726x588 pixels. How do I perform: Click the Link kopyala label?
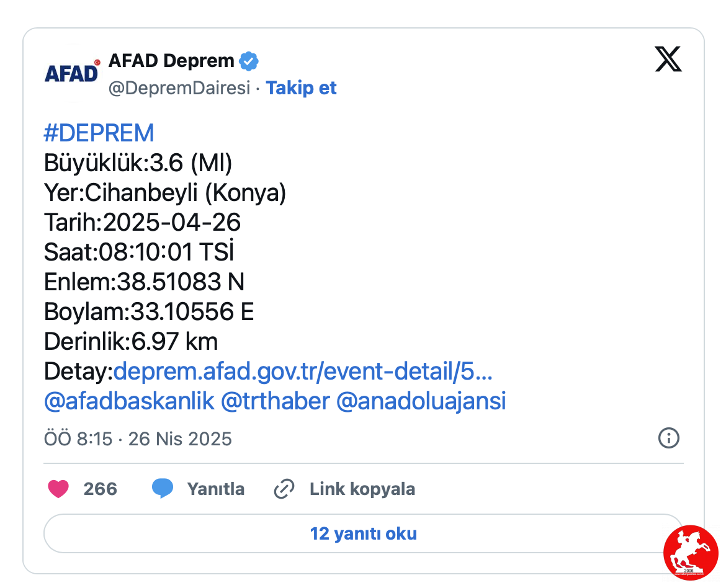[362, 489]
